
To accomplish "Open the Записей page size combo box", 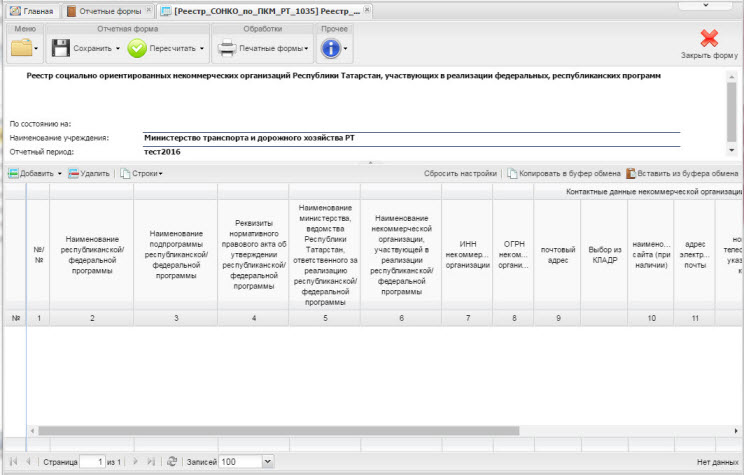I will (x=268, y=461).
